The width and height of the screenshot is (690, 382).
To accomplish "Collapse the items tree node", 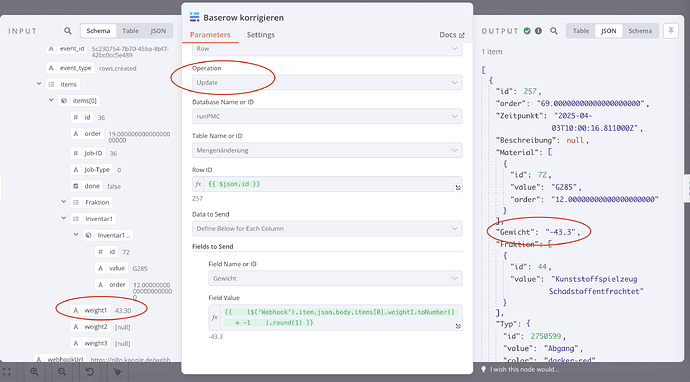I will pyautogui.click(x=39, y=84).
